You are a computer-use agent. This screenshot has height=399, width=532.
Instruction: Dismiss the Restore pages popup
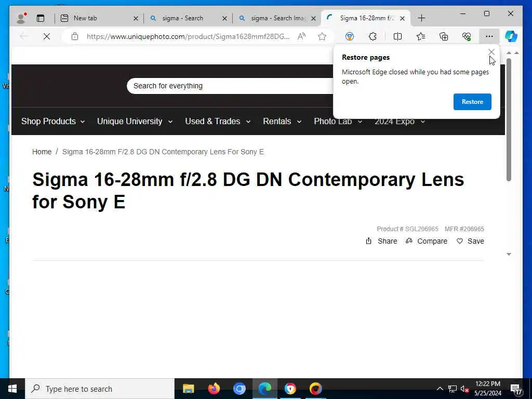point(491,52)
